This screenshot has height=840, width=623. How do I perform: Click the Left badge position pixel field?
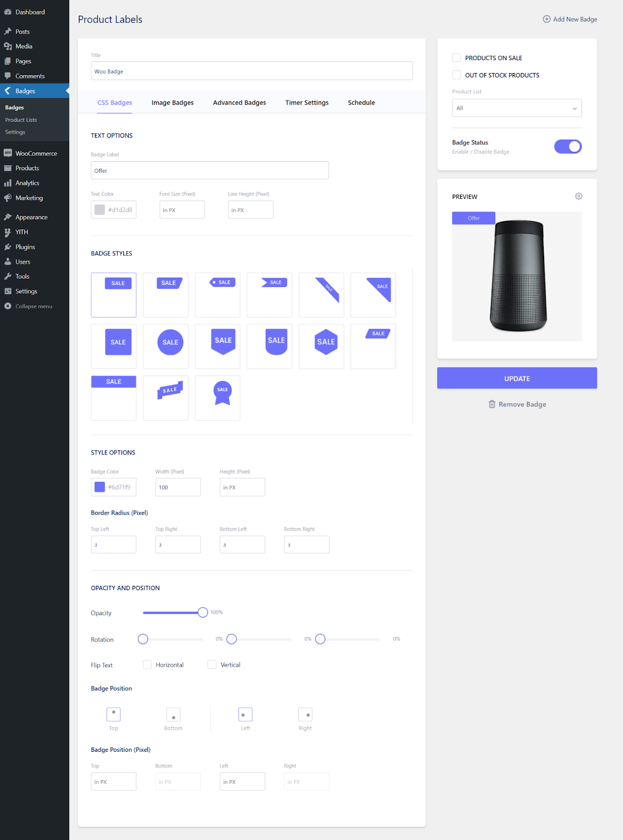click(242, 781)
